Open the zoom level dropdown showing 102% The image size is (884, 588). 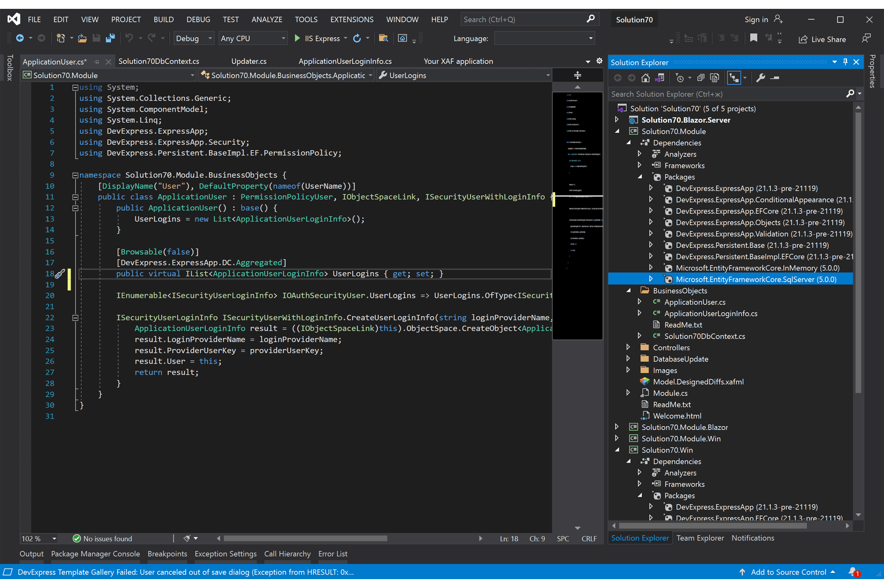pos(38,538)
